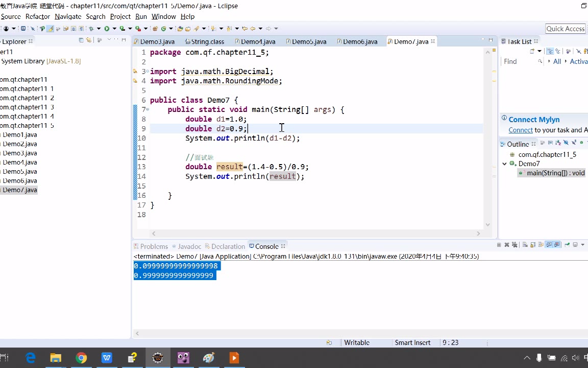Switch to the Demo6.java editor tab
588x368 pixels.
coord(360,41)
